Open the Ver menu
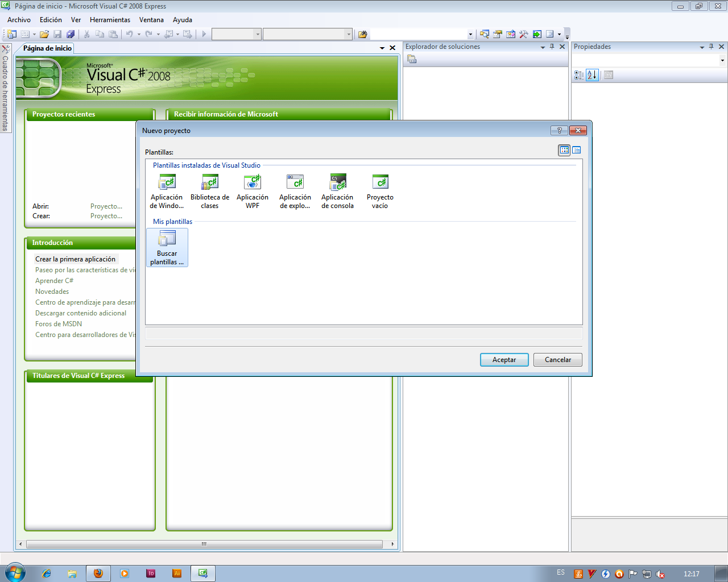Image resolution: width=728 pixels, height=582 pixels. click(x=76, y=20)
